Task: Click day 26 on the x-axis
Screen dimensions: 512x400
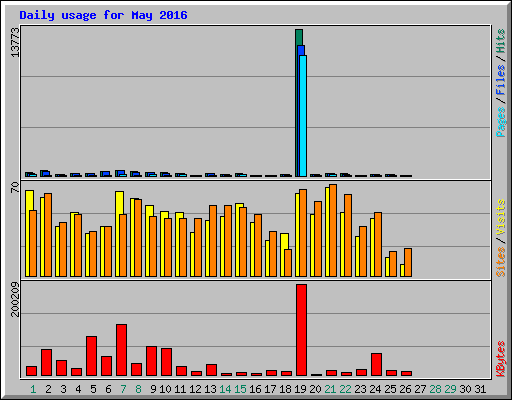Action: click(x=405, y=389)
